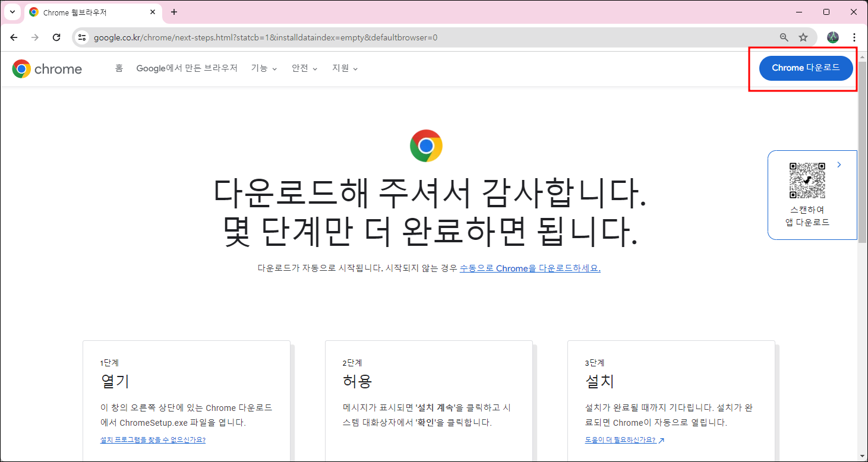Expand the 기능 menu
The image size is (868, 462).
[264, 68]
